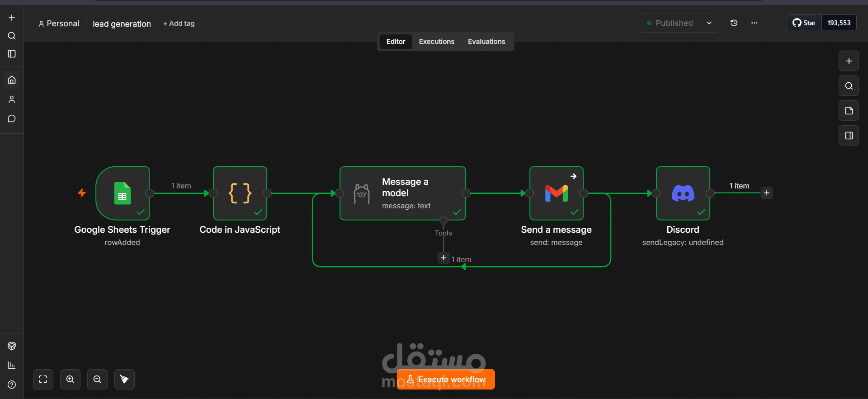Viewport: 868px width, 399px height.
Task: Open the Personal project breadcrumb
Action: [59, 23]
